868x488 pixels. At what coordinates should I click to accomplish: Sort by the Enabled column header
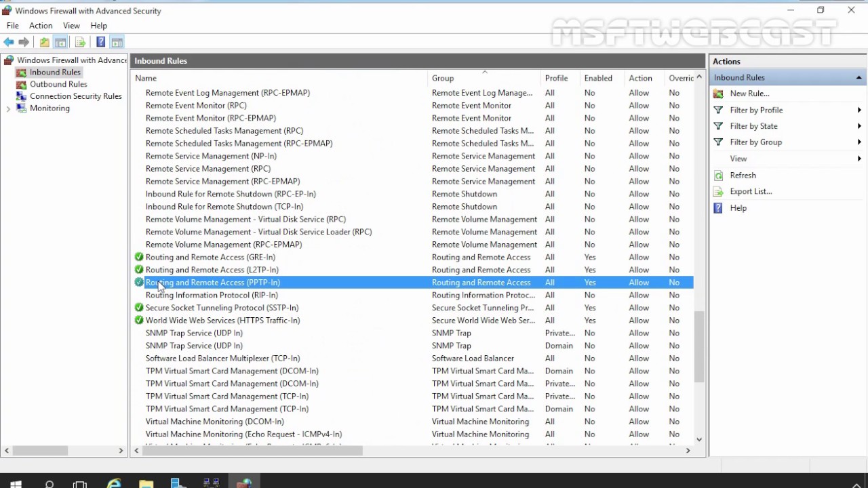(602, 78)
